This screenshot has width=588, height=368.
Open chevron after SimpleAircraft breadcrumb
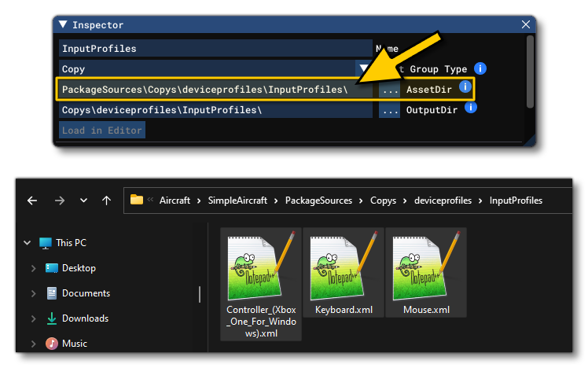click(x=276, y=201)
